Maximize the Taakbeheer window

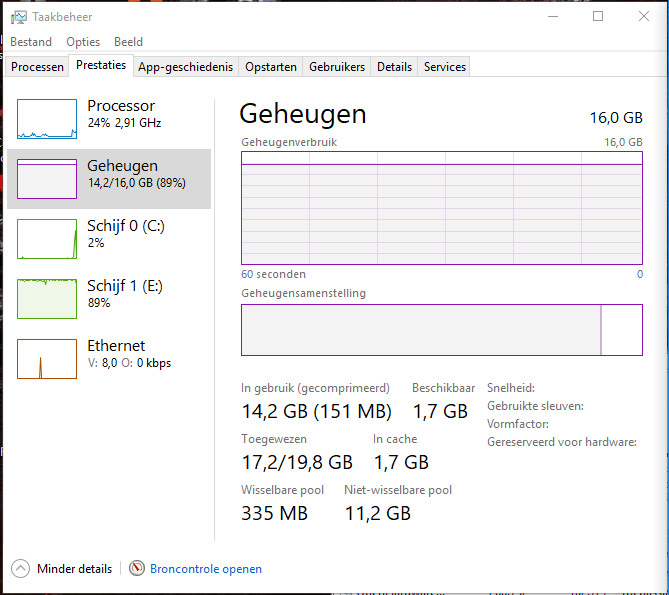tap(598, 16)
